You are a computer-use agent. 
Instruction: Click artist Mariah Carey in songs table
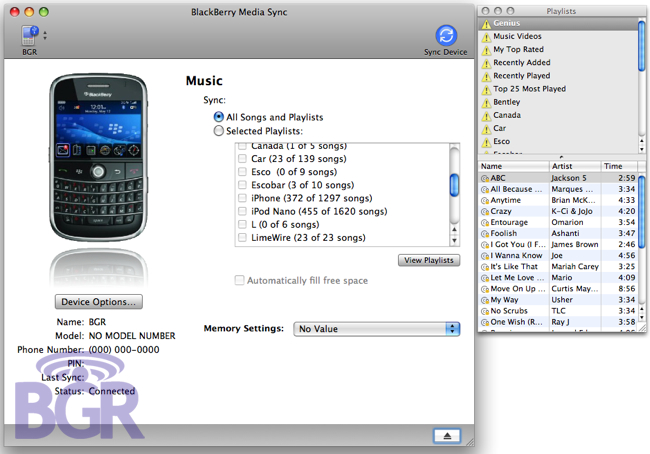point(575,267)
